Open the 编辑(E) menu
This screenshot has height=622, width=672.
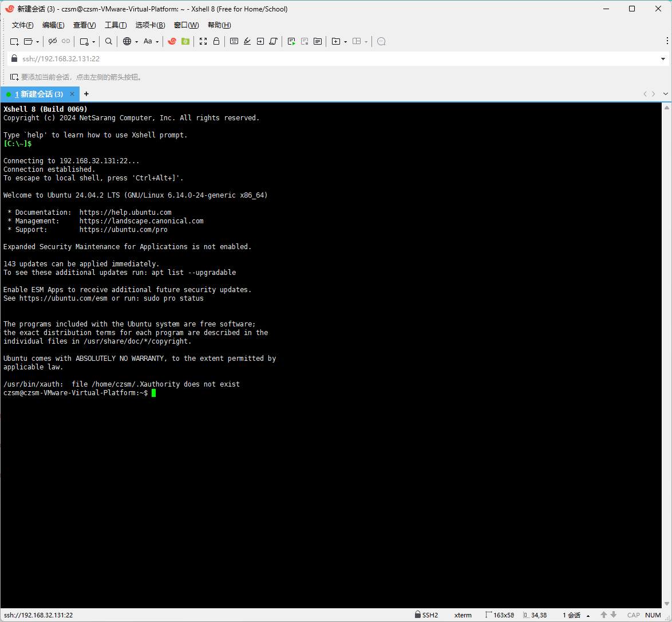[53, 25]
